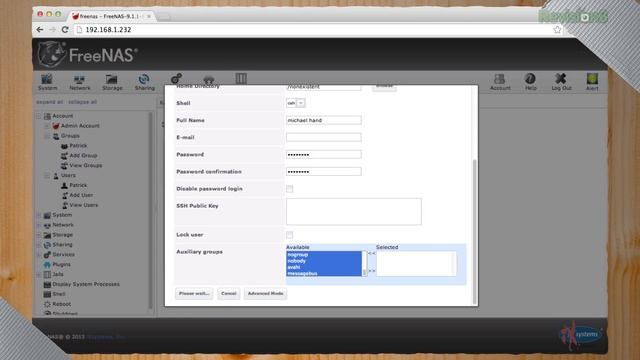The width and height of the screenshot is (640, 360).
Task: Bookmark this page with star icon
Action: point(557,30)
